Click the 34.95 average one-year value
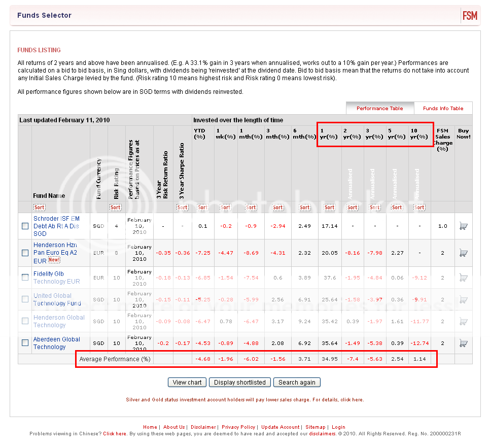Screen dimensions: 490x448 point(330,359)
